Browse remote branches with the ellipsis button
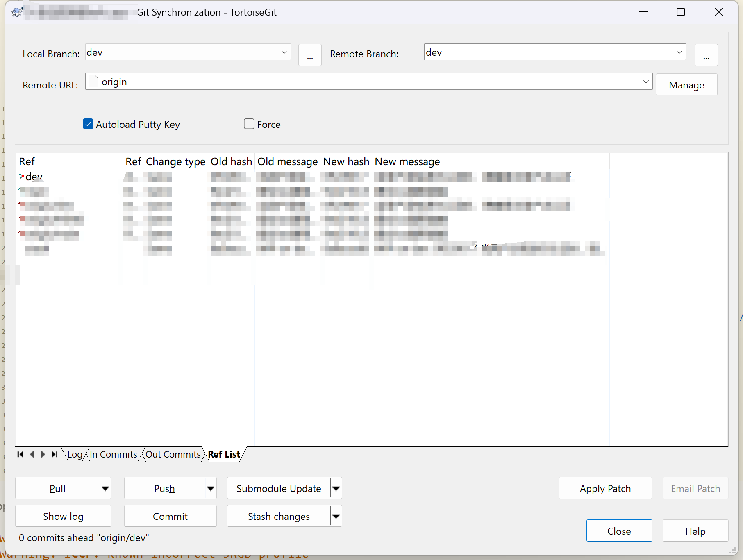The height and width of the screenshot is (560, 743). (706, 55)
